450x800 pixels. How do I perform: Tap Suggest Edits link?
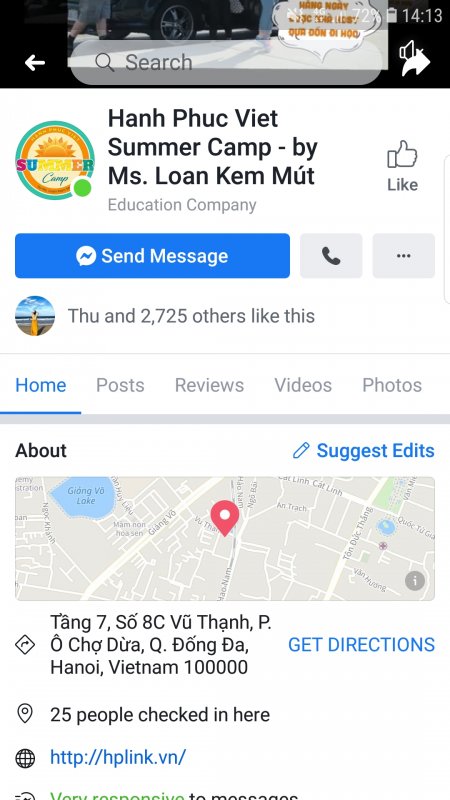(364, 451)
